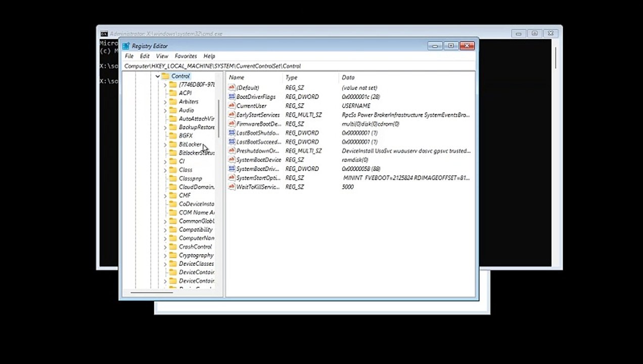Expand the CMF key
Viewport: 643px width, 364px height.
pos(165,195)
